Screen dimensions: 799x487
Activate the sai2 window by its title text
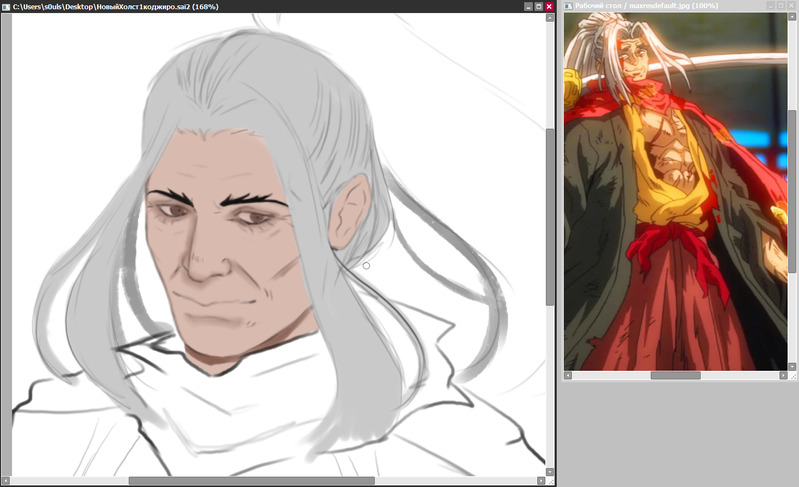click(x=115, y=7)
